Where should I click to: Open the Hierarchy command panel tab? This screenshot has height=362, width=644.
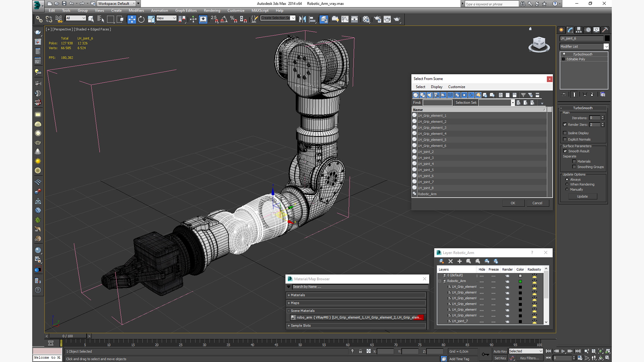(x=579, y=30)
